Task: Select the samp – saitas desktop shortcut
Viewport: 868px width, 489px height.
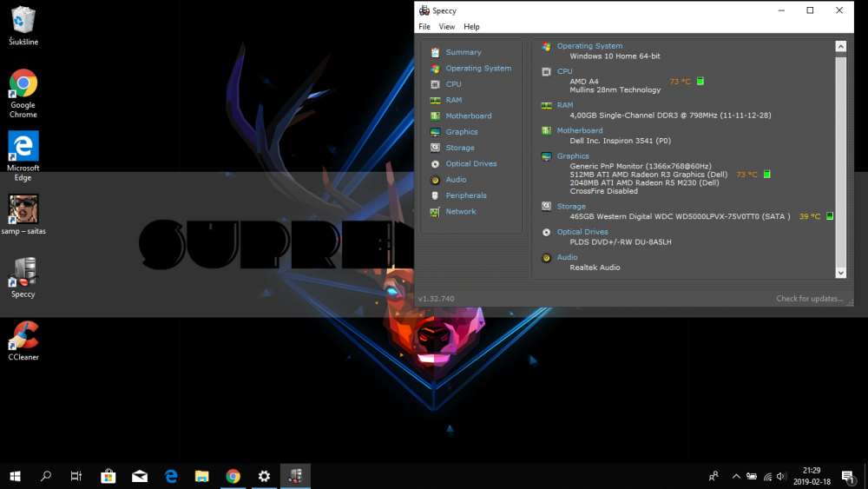Action: 23,215
